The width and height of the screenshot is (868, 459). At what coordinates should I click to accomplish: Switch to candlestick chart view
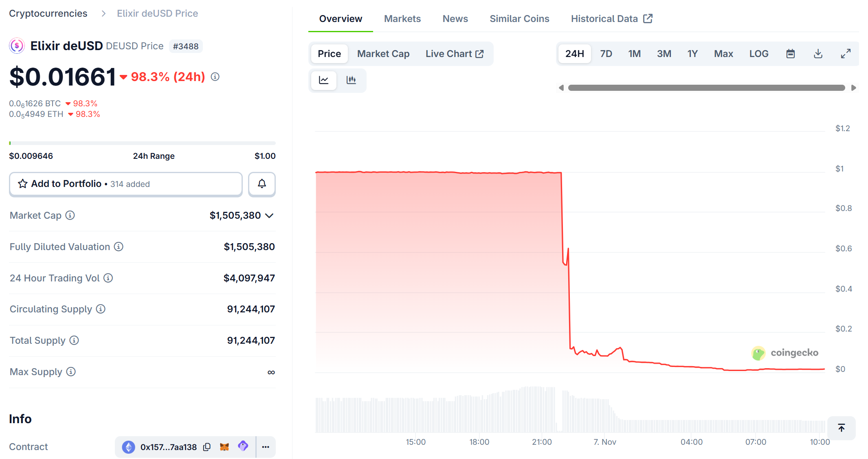[x=351, y=80]
